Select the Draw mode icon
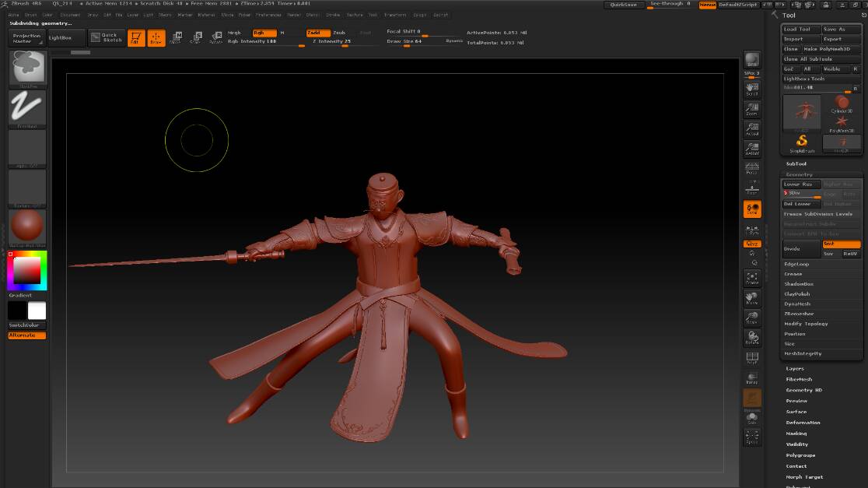868x488 pixels. click(x=156, y=38)
